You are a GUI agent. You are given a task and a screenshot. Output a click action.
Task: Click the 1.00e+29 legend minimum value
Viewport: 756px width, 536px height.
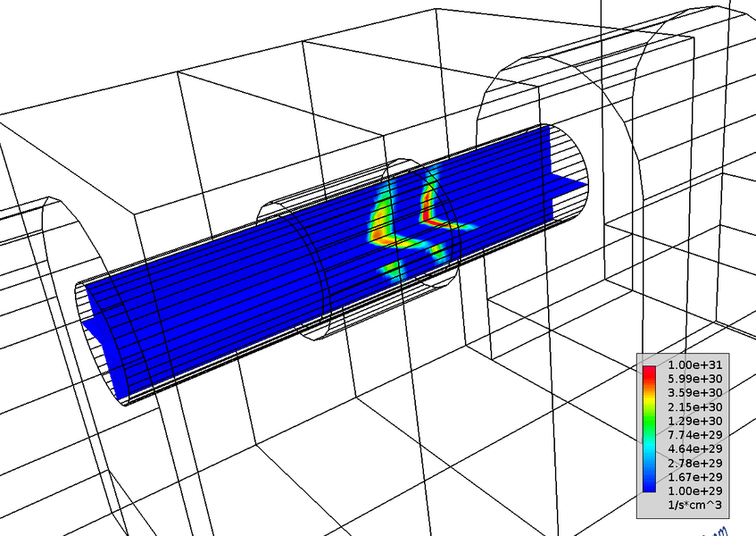(x=694, y=491)
